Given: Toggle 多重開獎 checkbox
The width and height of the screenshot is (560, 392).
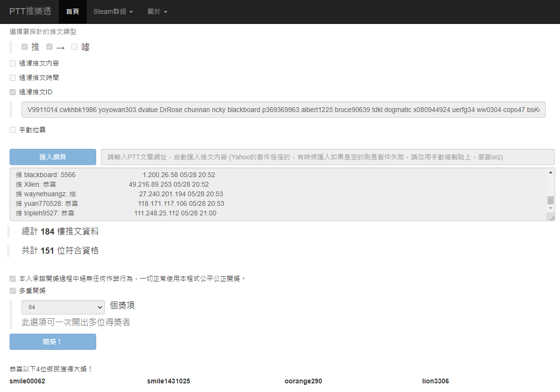Looking at the screenshot, I should tap(13, 291).
